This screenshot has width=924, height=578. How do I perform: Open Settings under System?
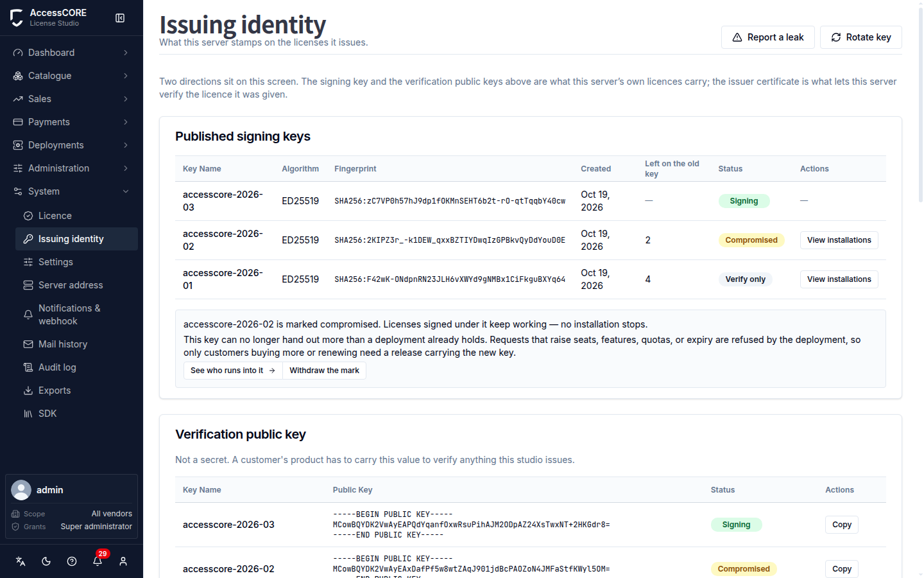tap(76, 262)
